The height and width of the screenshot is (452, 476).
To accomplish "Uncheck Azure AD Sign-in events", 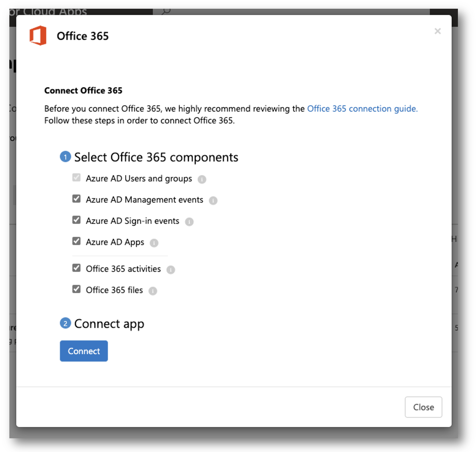I will tap(76, 220).
